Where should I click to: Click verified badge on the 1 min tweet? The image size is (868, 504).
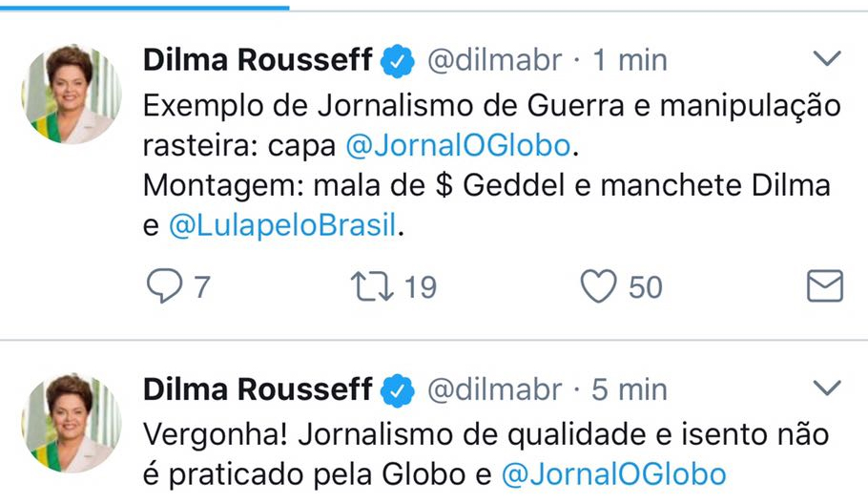pyautogui.click(x=398, y=61)
